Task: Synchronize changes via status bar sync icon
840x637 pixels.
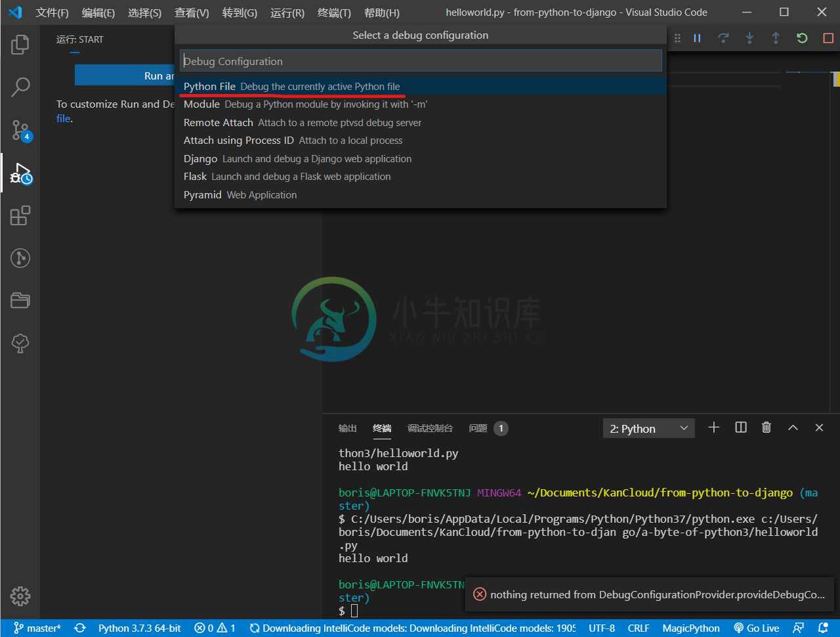Action: [x=80, y=628]
